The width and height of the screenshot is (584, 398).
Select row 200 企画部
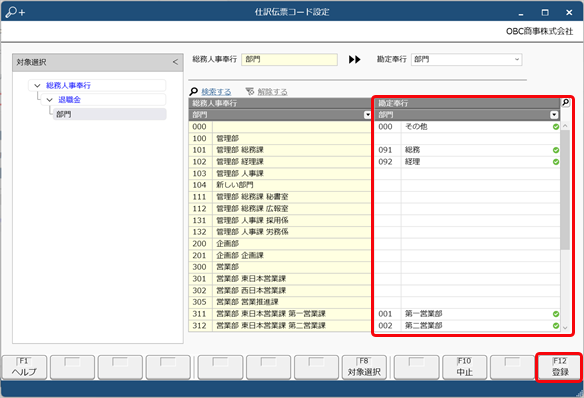click(x=280, y=244)
